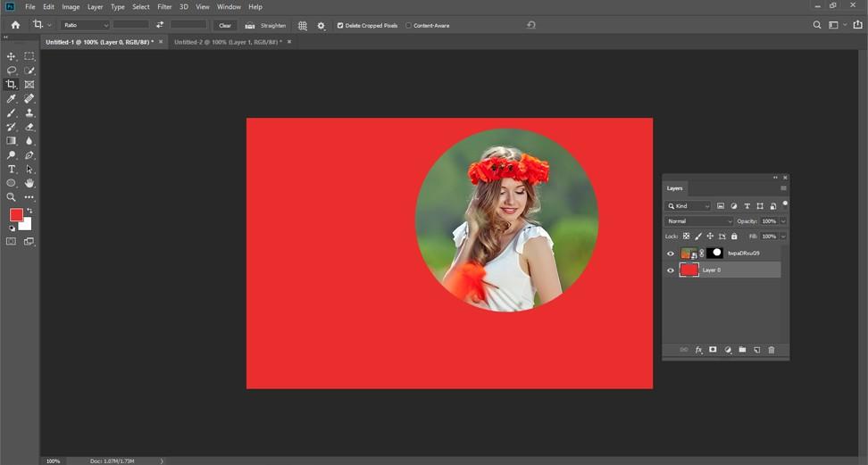
Task: Hide Layer 0 visibility eye
Action: coord(671,270)
